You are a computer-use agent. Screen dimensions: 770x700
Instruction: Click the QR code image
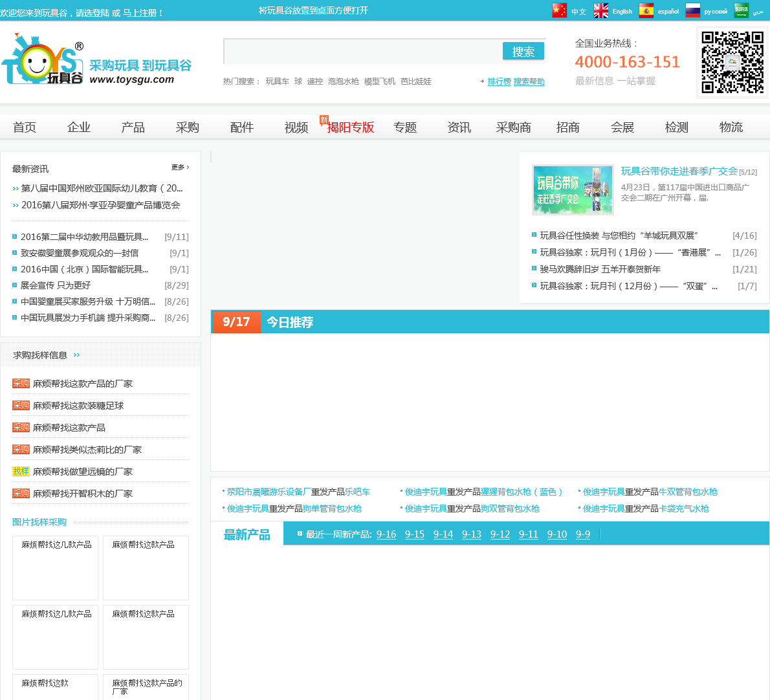pyautogui.click(x=732, y=62)
